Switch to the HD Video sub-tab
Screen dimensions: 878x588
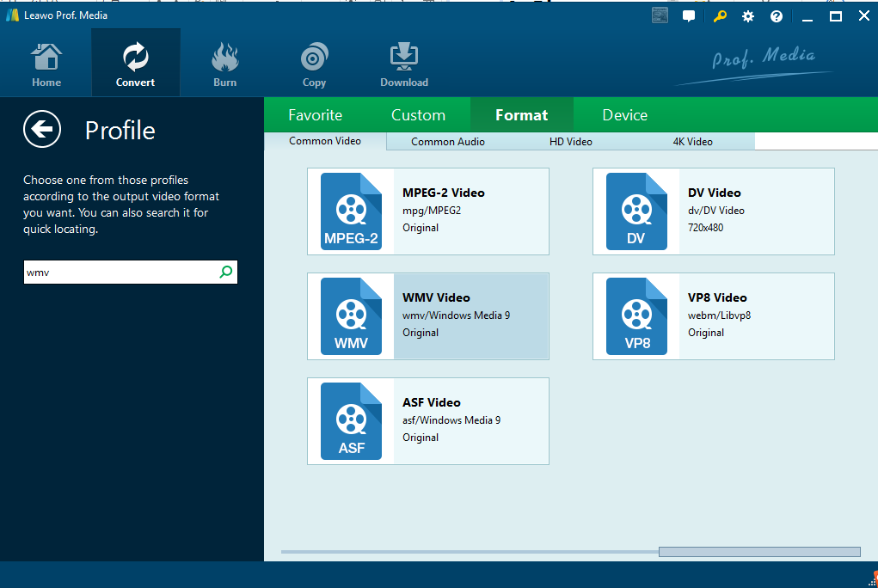(571, 142)
